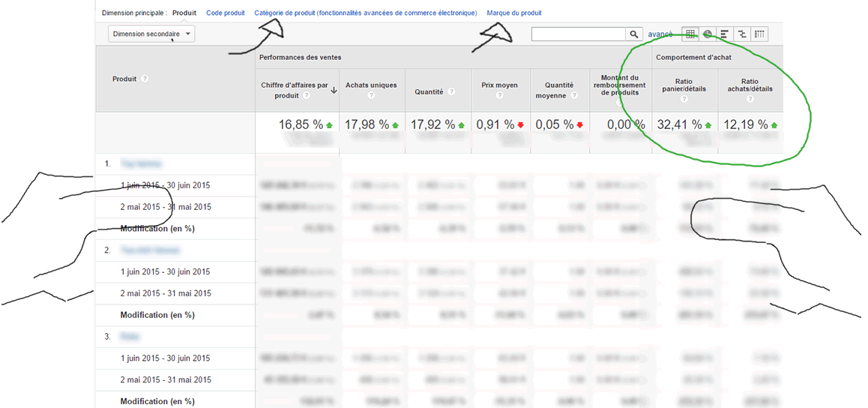The height and width of the screenshot is (408, 868).
Task: Sort by Ratio achats/détails column header
Action: [750, 85]
